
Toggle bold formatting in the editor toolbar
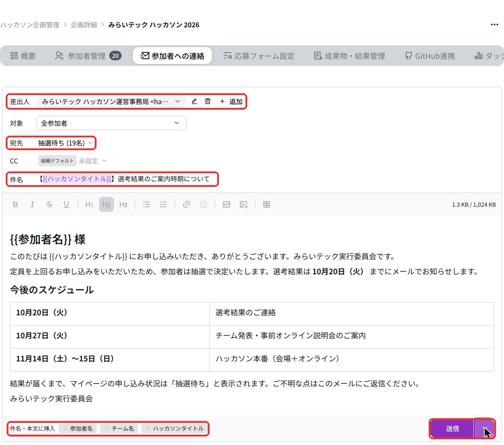tap(15, 205)
